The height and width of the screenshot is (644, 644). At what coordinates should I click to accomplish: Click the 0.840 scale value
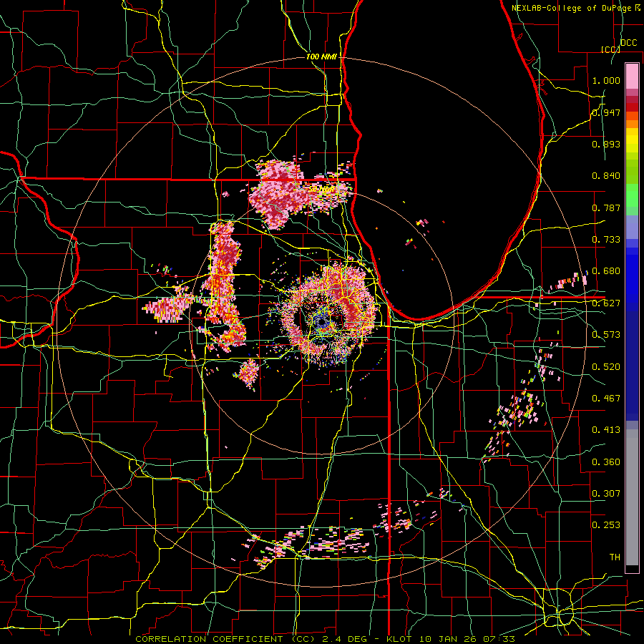coord(606,176)
